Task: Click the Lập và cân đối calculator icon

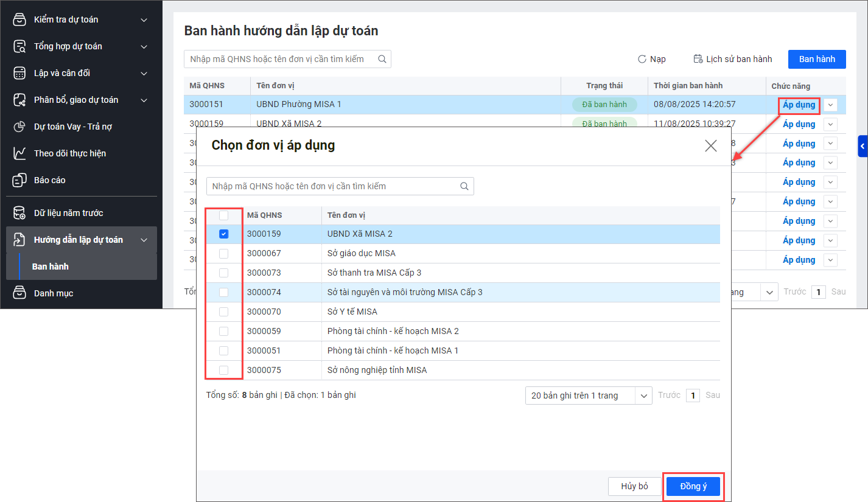Action: pyautogui.click(x=19, y=73)
